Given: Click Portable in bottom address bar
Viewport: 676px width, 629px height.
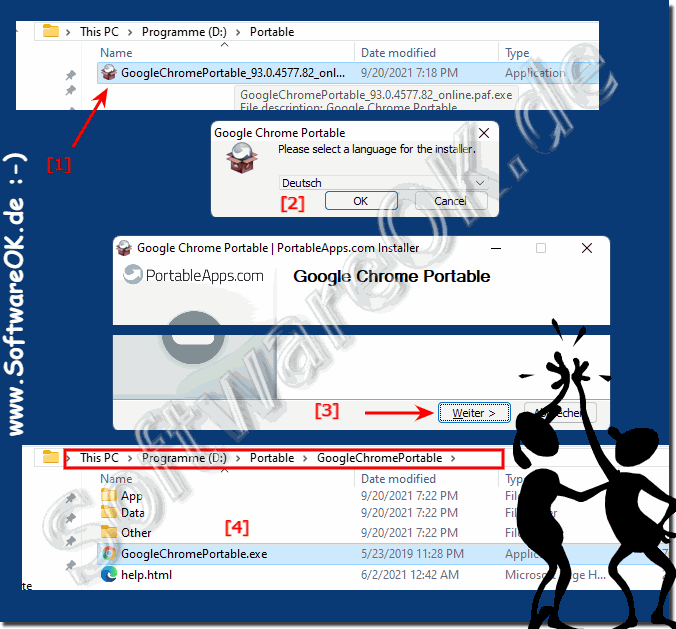Looking at the screenshot, I should pyautogui.click(x=272, y=458).
